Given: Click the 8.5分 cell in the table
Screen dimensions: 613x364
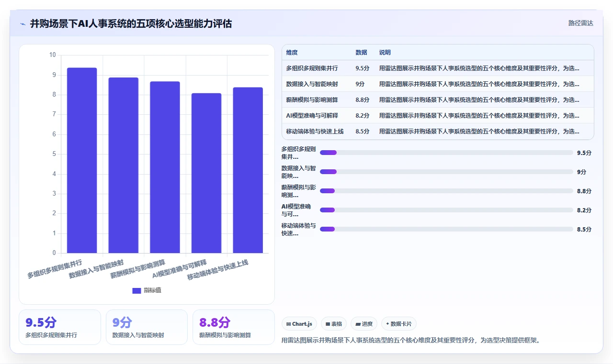Looking at the screenshot, I should (363, 132).
